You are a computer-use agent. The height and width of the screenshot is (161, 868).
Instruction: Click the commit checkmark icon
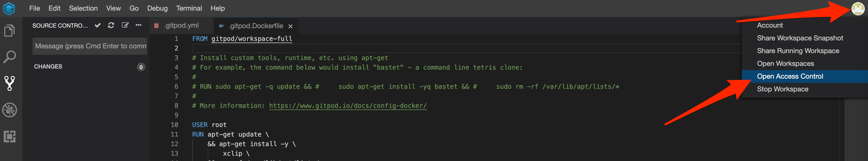pos(98,25)
